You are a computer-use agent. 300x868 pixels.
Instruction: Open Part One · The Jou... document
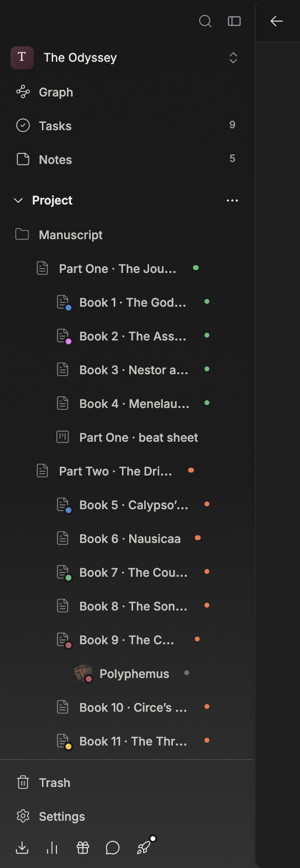(118, 269)
